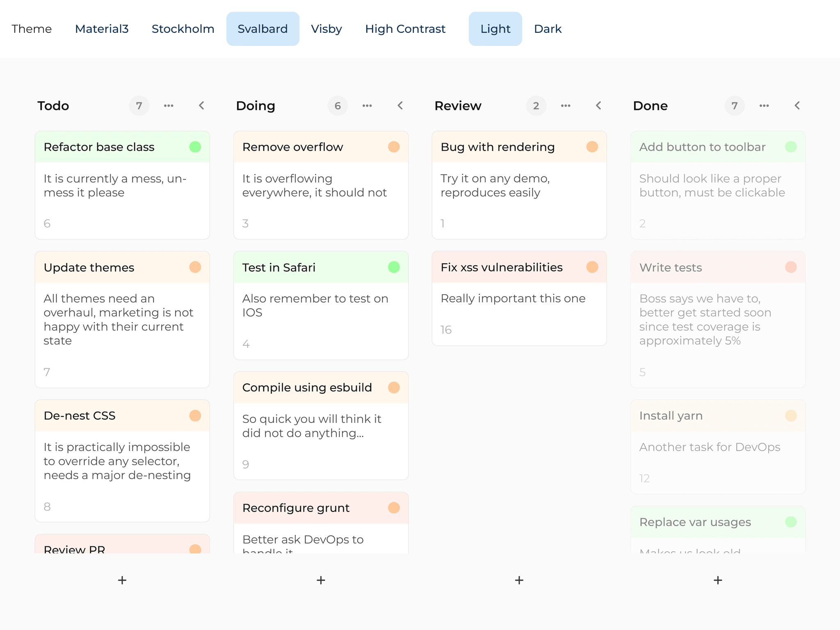The image size is (840, 630).
Task: Open the Review column options menu
Action: pos(566,105)
